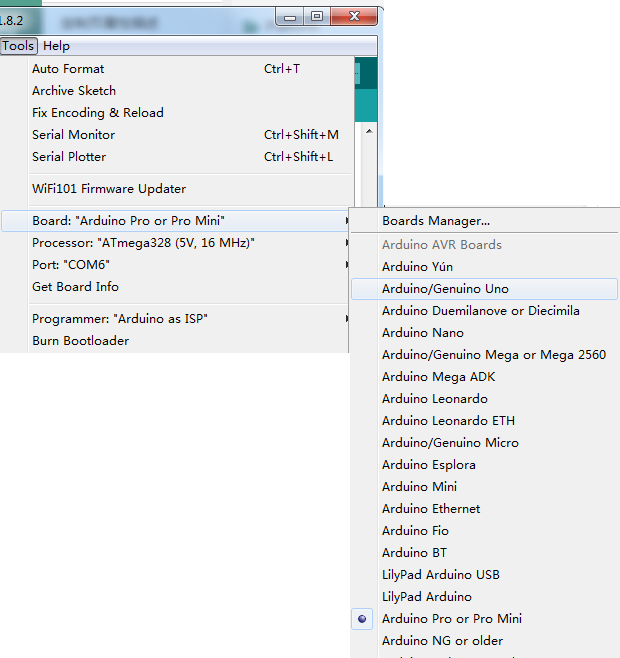Select Fix Encoding & Reload
Image resolution: width=620 pixels, height=658 pixels.
[x=175, y=112]
